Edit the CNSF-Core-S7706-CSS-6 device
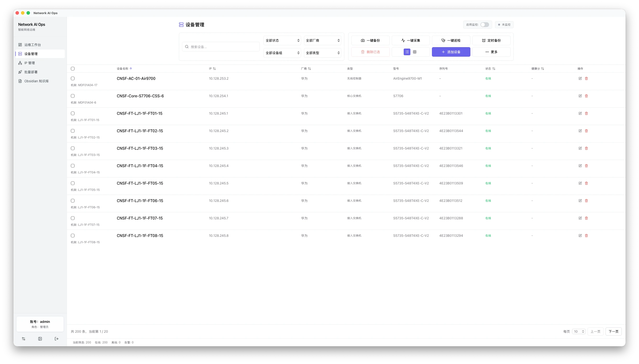The height and width of the screenshot is (364, 639). pyautogui.click(x=580, y=96)
